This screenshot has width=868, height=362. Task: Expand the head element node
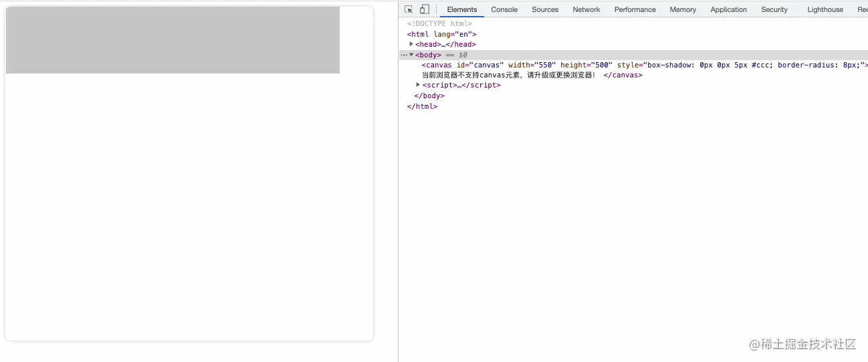(x=411, y=44)
